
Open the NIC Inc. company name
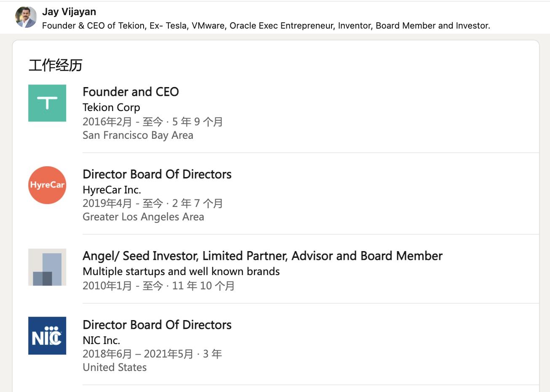pyautogui.click(x=101, y=340)
